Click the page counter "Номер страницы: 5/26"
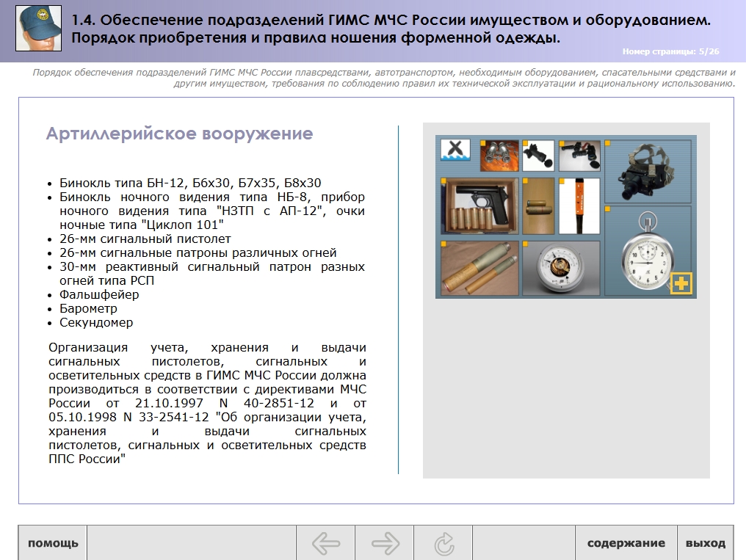The image size is (746, 560). 671,51
